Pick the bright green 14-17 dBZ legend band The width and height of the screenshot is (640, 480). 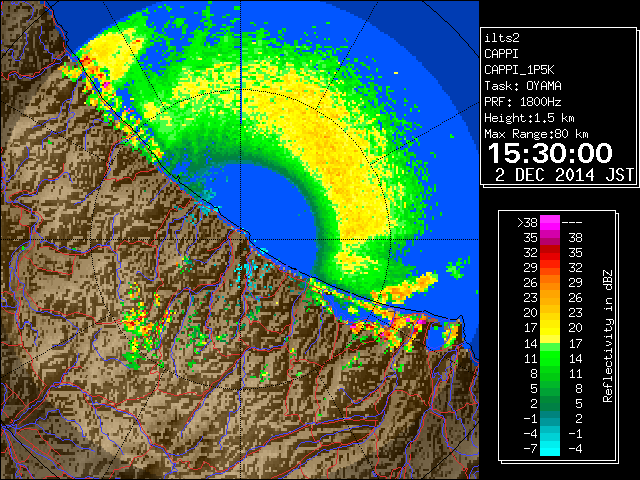(x=550, y=343)
